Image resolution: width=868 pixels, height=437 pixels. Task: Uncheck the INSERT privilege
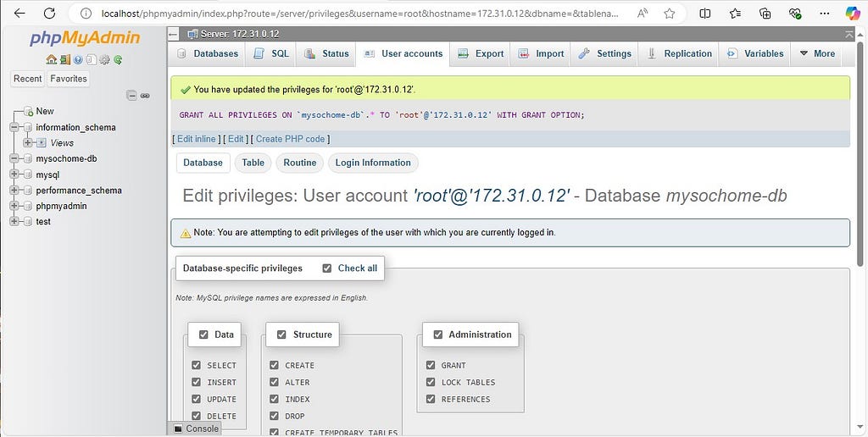196,382
